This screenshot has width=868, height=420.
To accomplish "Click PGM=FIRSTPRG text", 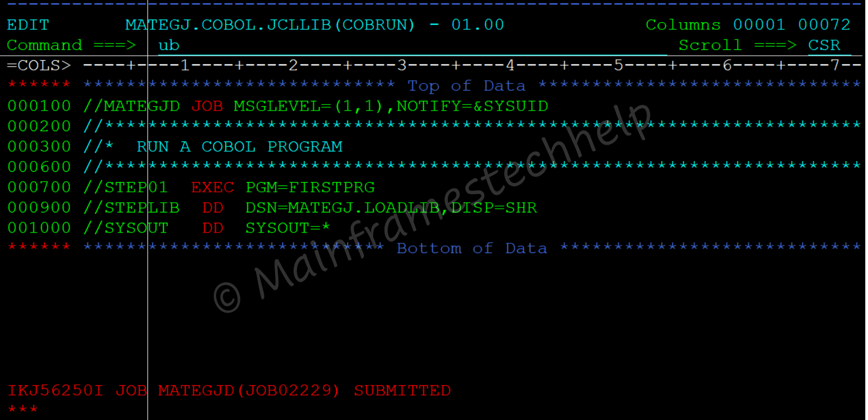I will (310, 188).
